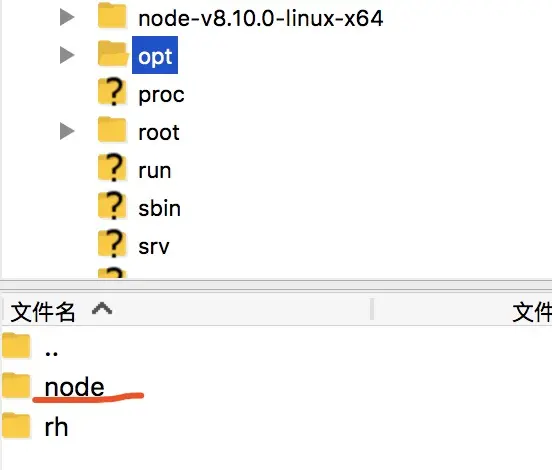
Task: Go to parent directory via .. entry
Action: (x=51, y=353)
